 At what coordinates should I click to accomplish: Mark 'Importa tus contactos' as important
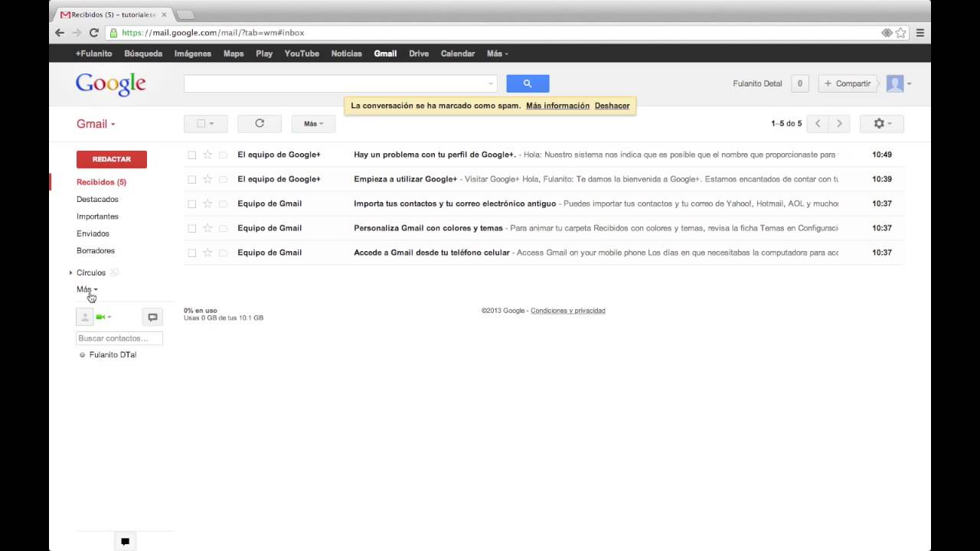pos(223,204)
